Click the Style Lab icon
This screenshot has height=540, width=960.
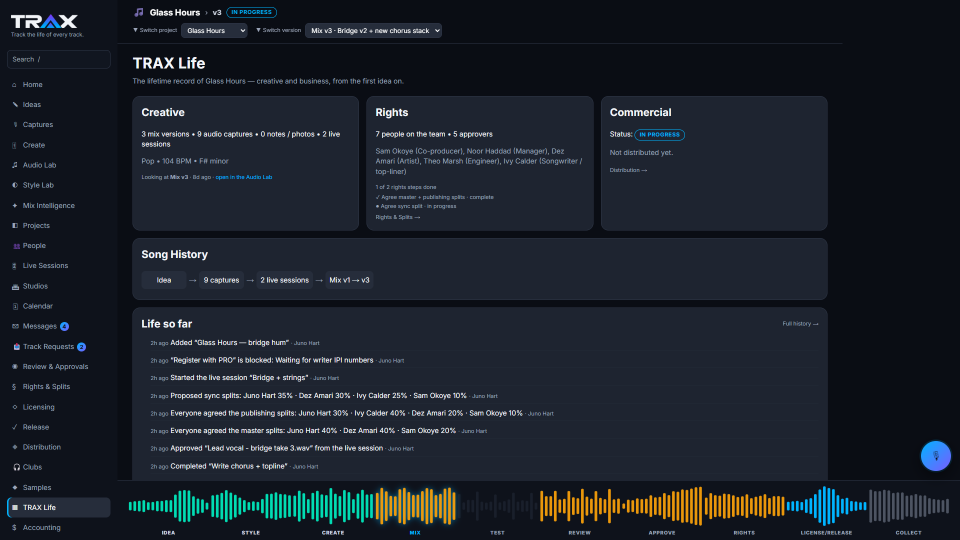tap(15, 185)
